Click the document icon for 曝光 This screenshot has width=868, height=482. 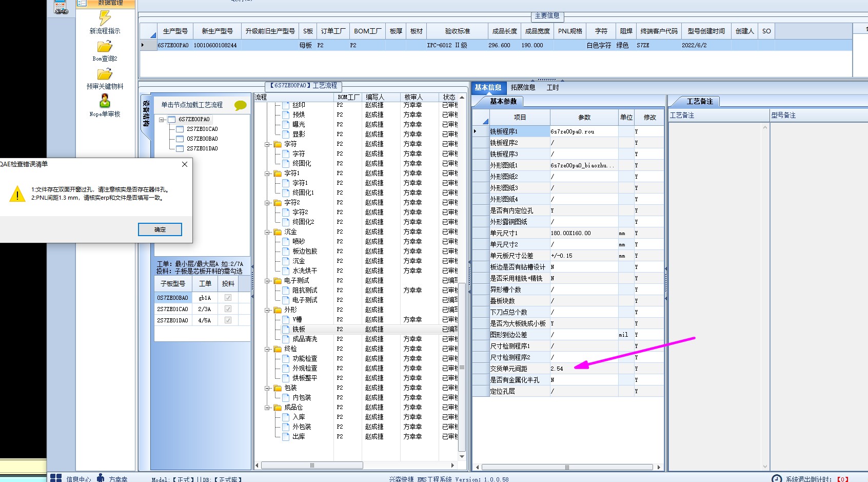tap(286, 125)
